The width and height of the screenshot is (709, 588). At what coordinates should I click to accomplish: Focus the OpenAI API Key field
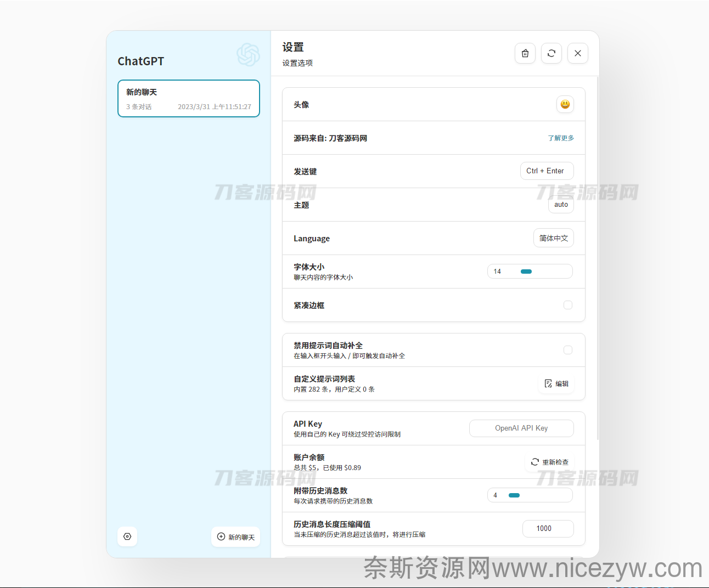[521, 428]
